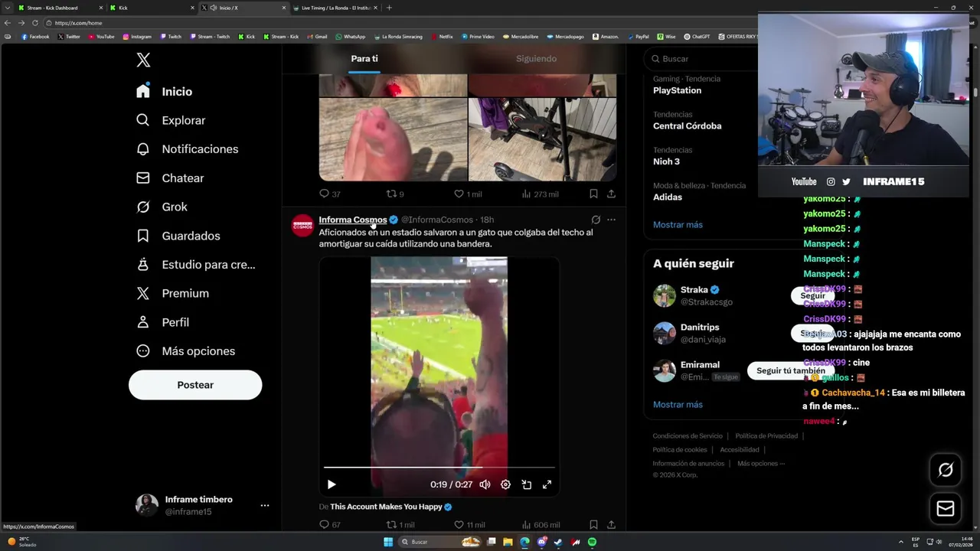Reply to the top post with 37 comments

(x=330, y=194)
